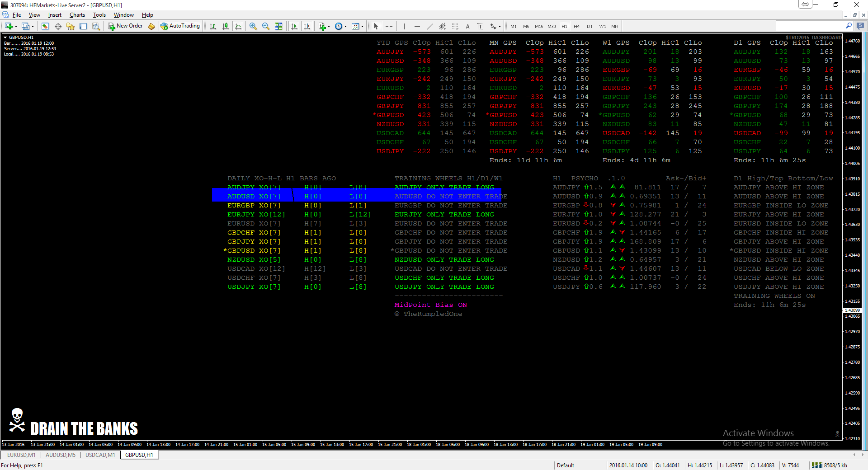Zoom in on the chart

(x=253, y=26)
